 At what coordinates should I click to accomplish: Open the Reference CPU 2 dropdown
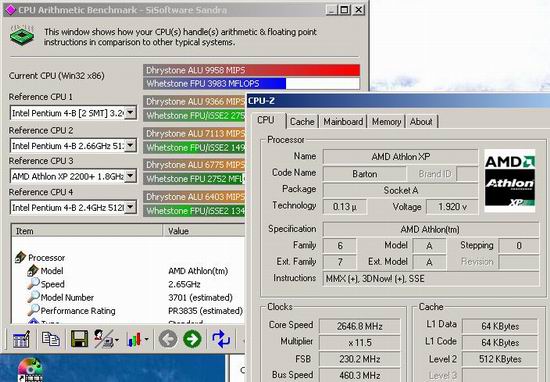pyautogui.click(x=130, y=145)
